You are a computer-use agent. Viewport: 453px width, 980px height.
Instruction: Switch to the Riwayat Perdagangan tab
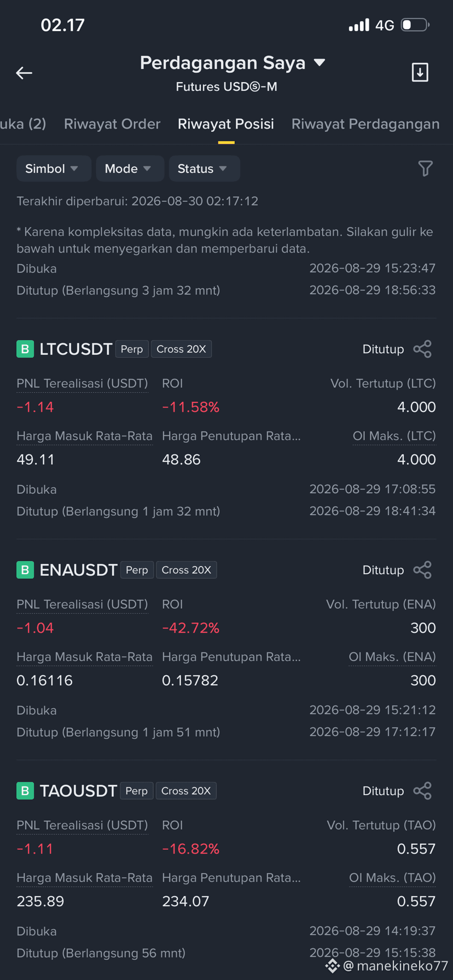[365, 124]
